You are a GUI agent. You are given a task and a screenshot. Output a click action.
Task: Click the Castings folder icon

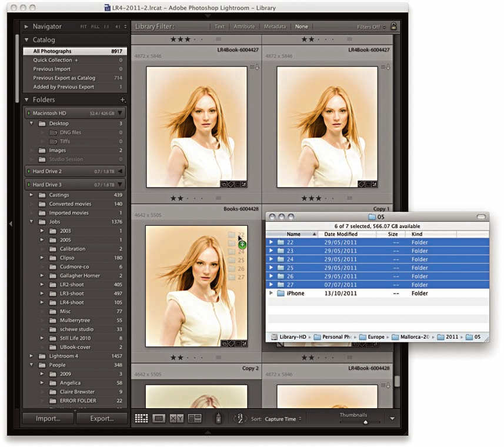click(42, 195)
